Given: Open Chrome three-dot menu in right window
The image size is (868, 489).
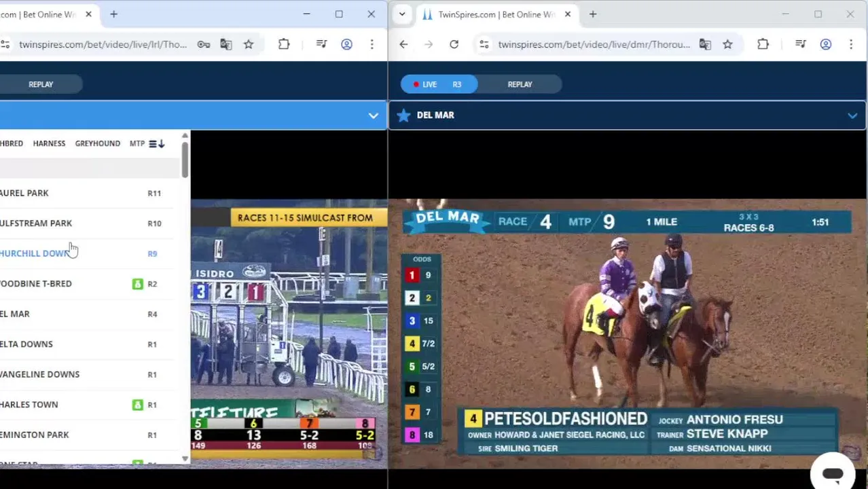Looking at the screenshot, I should [x=851, y=45].
